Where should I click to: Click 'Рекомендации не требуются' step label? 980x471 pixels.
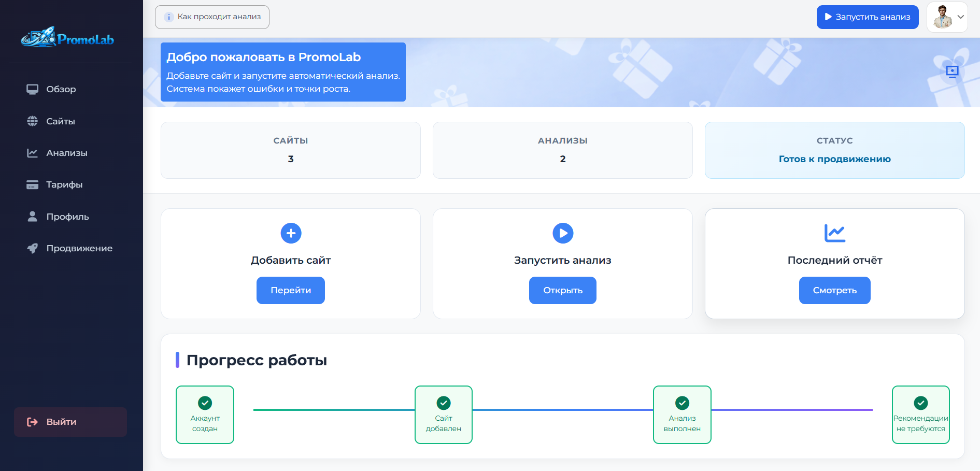tap(921, 423)
